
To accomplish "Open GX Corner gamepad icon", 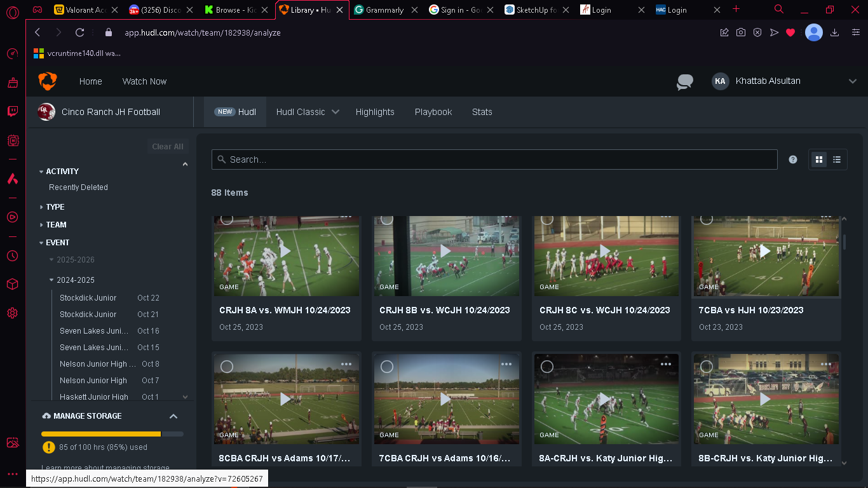I will pyautogui.click(x=38, y=10).
